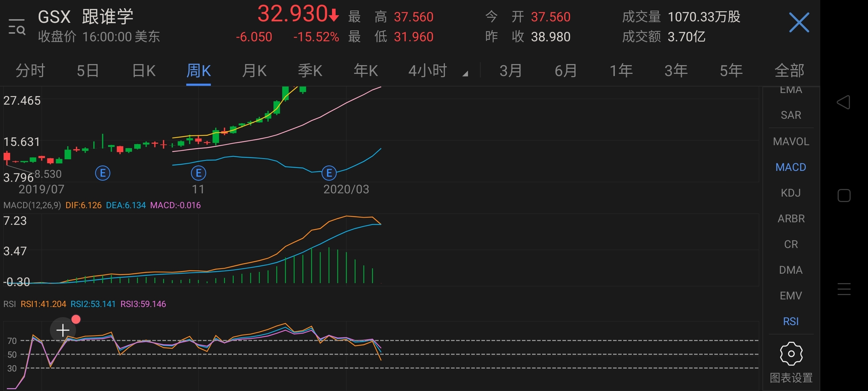Switch to the 日K daily chart tab

point(144,71)
